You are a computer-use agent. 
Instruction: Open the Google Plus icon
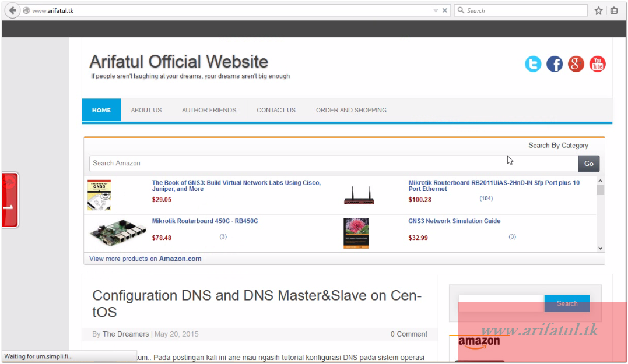[x=576, y=64]
